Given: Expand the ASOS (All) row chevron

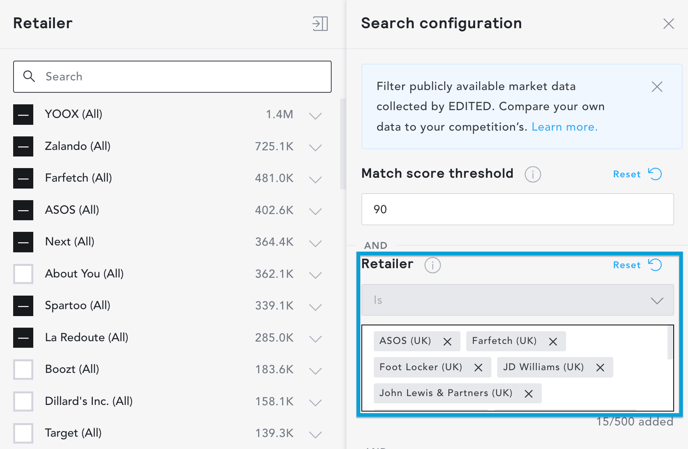Looking at the screenshot, I should 315,211.
